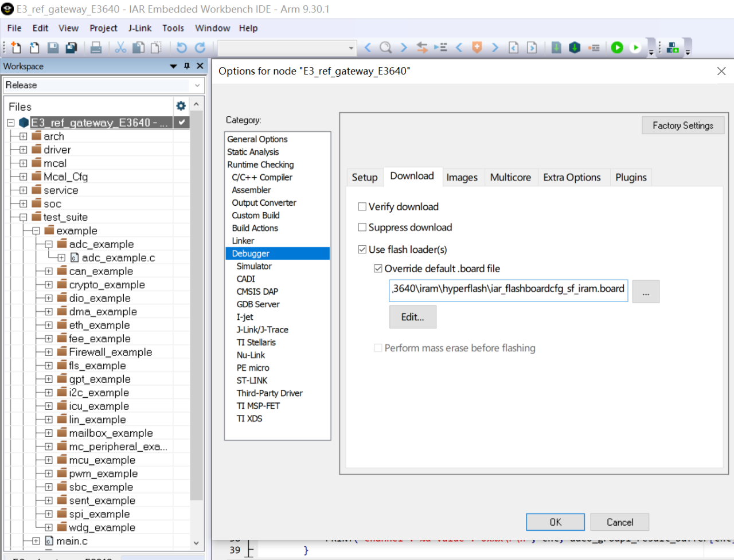The image size is (734, 560).
Task: Click the Save All toolbar icon
Action: coord(71,48)
